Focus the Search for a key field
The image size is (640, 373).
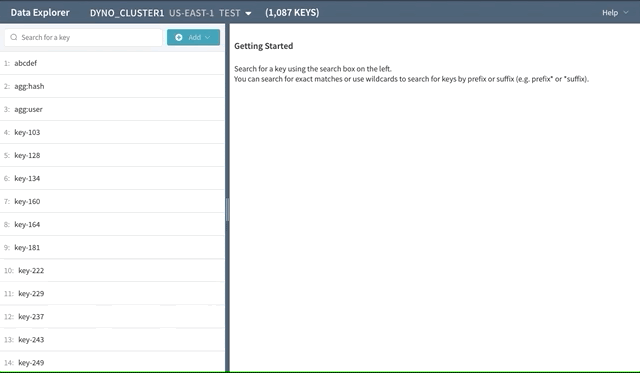click(x=83, y=37)
